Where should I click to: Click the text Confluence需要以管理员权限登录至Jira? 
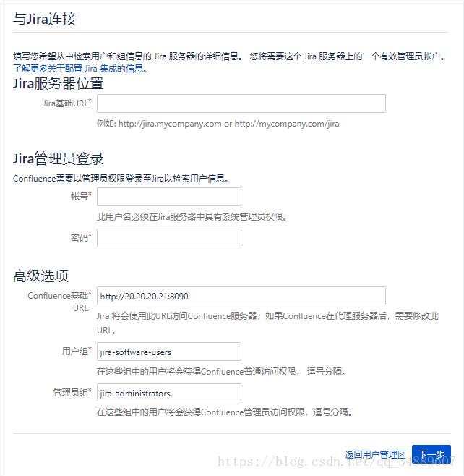pyautogui.click(x=121, y=179)
